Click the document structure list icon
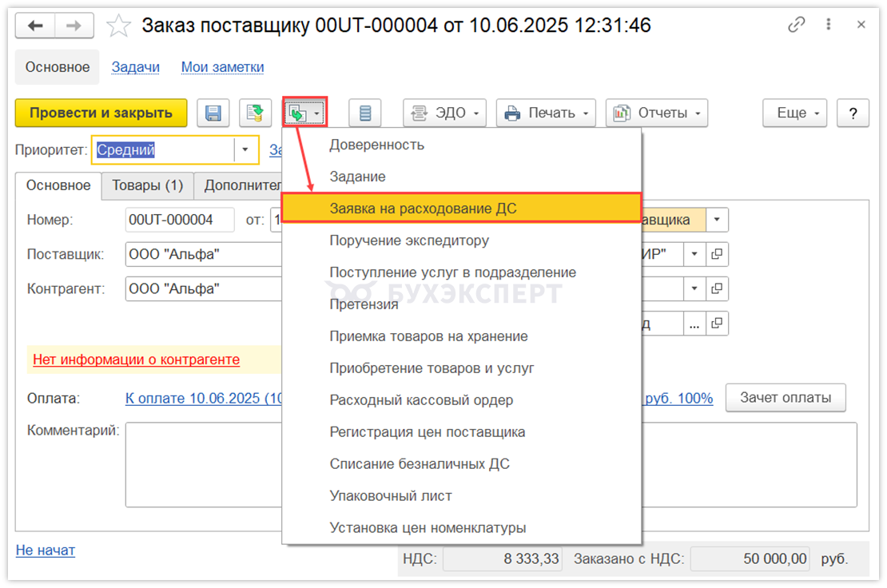 (x=365, y=113)
